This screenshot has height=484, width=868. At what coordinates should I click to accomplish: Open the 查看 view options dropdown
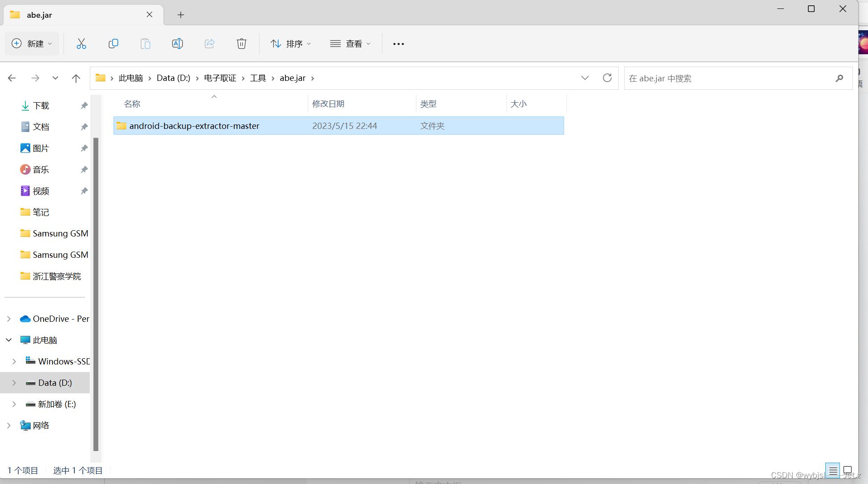click(351, 43)
